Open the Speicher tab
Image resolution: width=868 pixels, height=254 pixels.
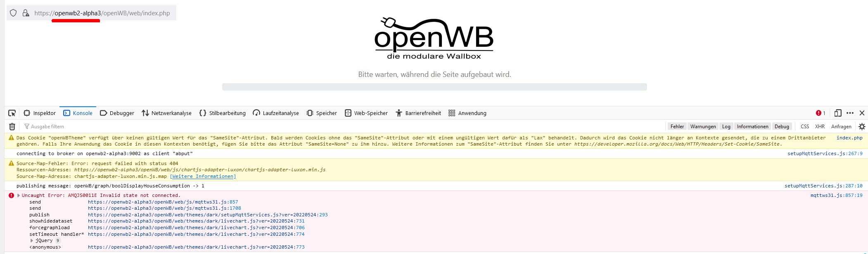click(x=322, y=113)
